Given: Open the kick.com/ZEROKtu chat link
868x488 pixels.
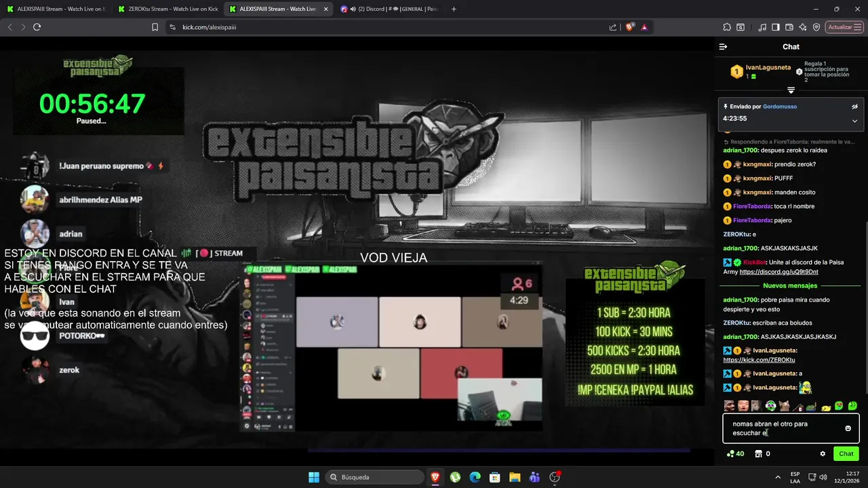Looking at the screenshot, I should tap(759, 360).
